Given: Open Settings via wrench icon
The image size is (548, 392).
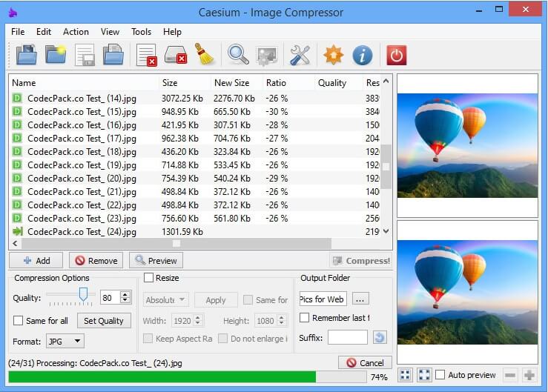Looking at the screenshot, I should [300, 55].
